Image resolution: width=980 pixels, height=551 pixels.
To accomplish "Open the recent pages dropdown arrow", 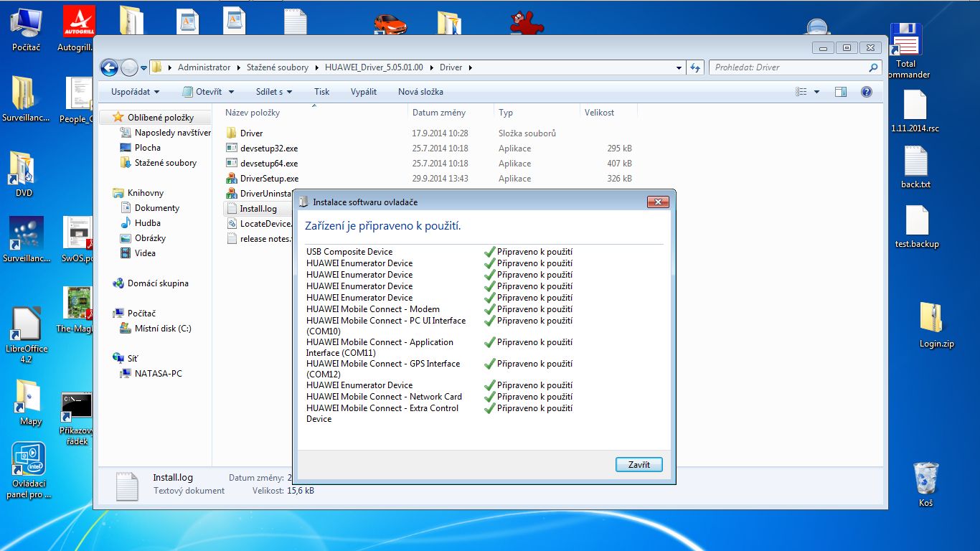I will click(x=144, y=67).
